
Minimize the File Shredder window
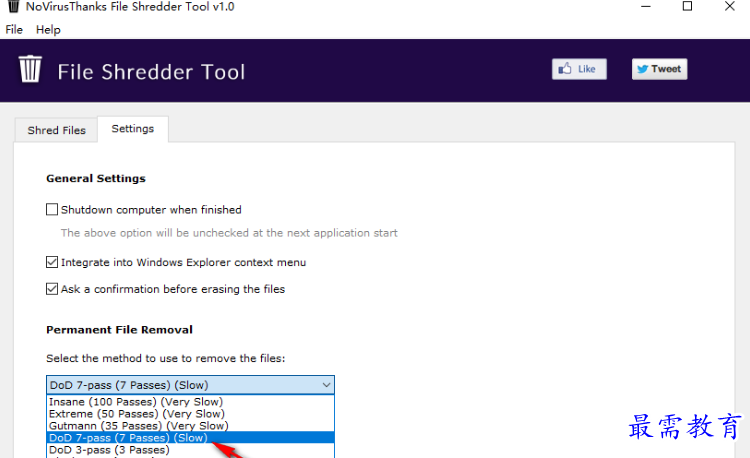[646, 7]
